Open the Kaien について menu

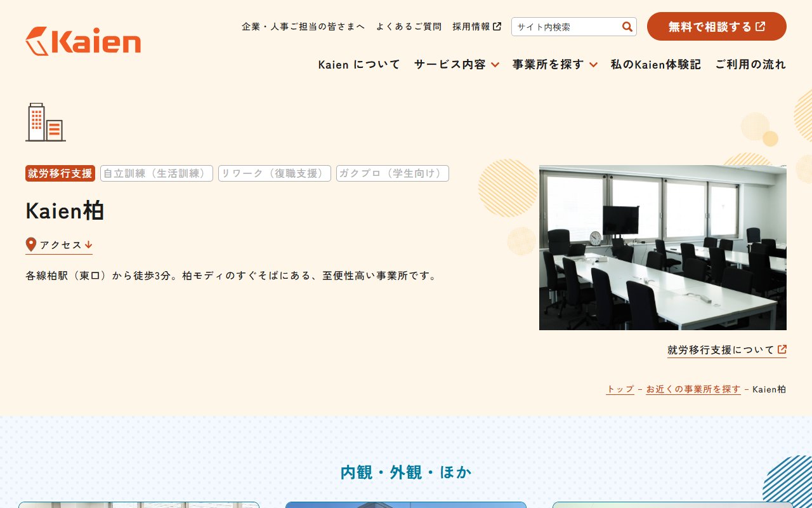click(359, 64)
